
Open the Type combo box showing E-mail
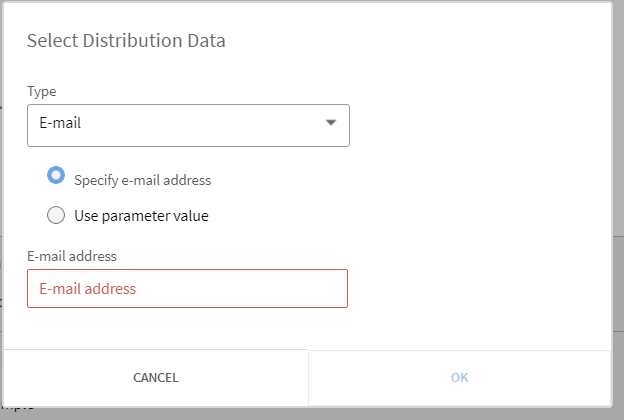click(x=188, y=125)
